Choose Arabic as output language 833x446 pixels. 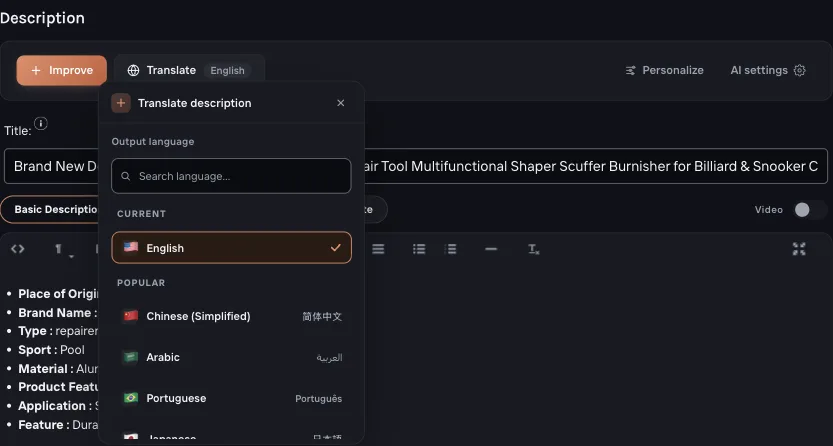click(x=231, y=357)
